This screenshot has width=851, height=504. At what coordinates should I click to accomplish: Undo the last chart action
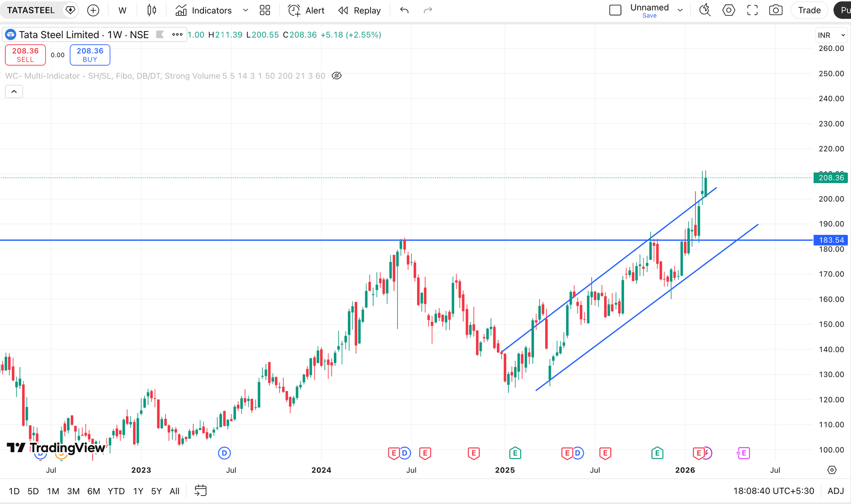coord(404,10)
